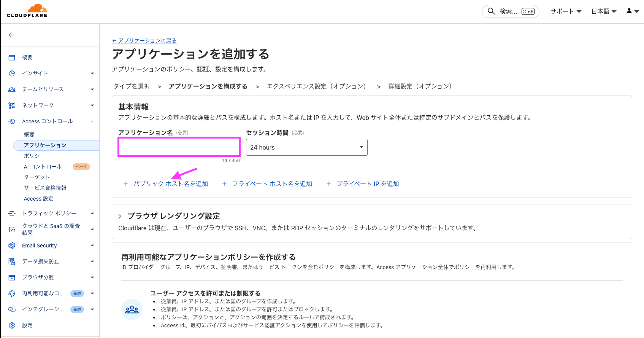Viewport: 644px width, 338px height.
Task: Click the 再利用可能なコ... icon
Action: tap(12, 293)
